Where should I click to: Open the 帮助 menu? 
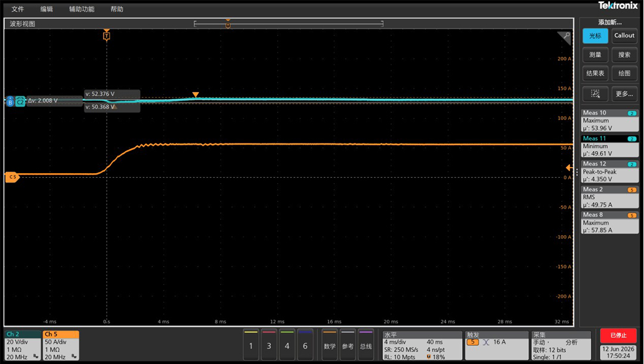(x=117, y=9)
